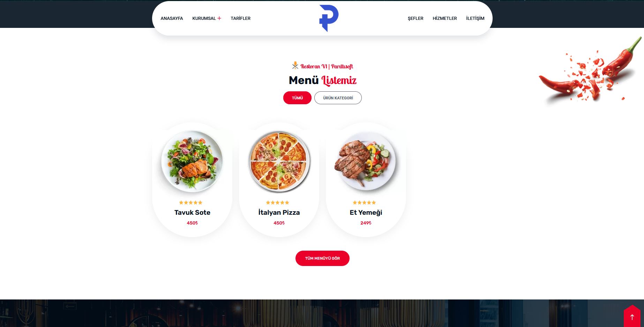Click the blue P logo in header
The width and height of the screenshot is (644, 327).
[329, 18]
